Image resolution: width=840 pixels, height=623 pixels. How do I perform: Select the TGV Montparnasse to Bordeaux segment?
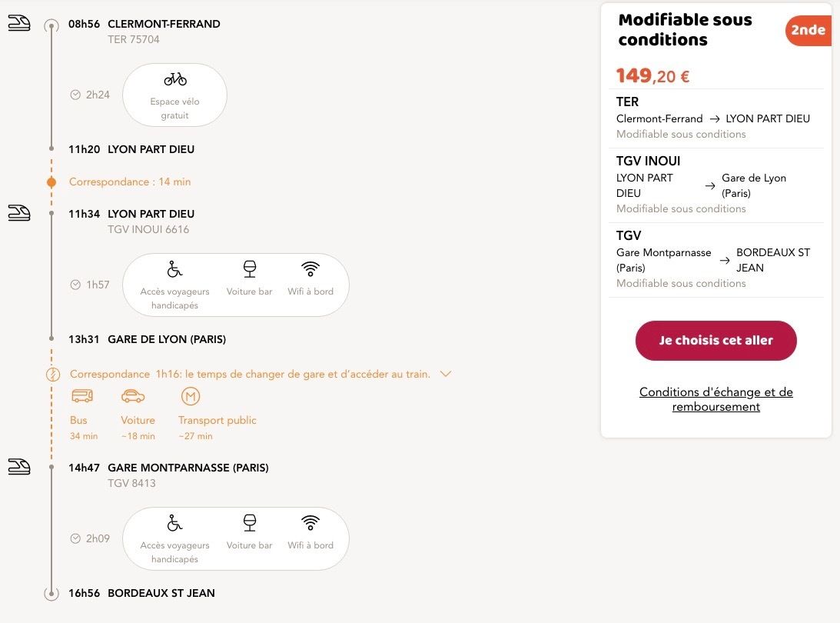pyautogui.click(x=715, y=259)
